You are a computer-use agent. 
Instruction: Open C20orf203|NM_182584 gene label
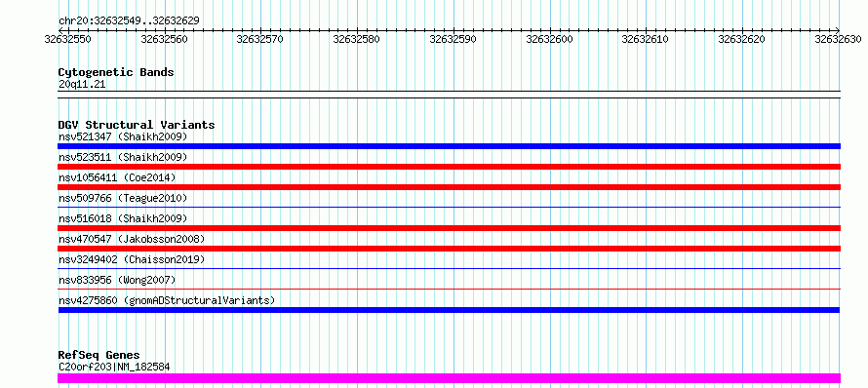(114, 367)
